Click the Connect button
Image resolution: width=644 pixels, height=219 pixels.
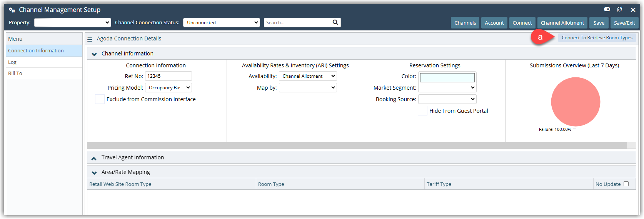tap(522, 23)
